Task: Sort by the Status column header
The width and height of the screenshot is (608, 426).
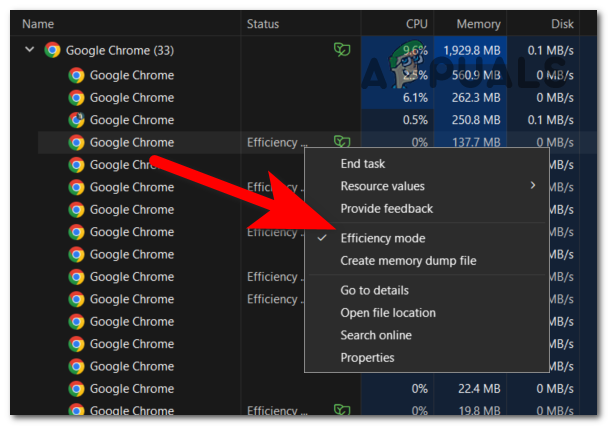Action: [x=263, y=24]
